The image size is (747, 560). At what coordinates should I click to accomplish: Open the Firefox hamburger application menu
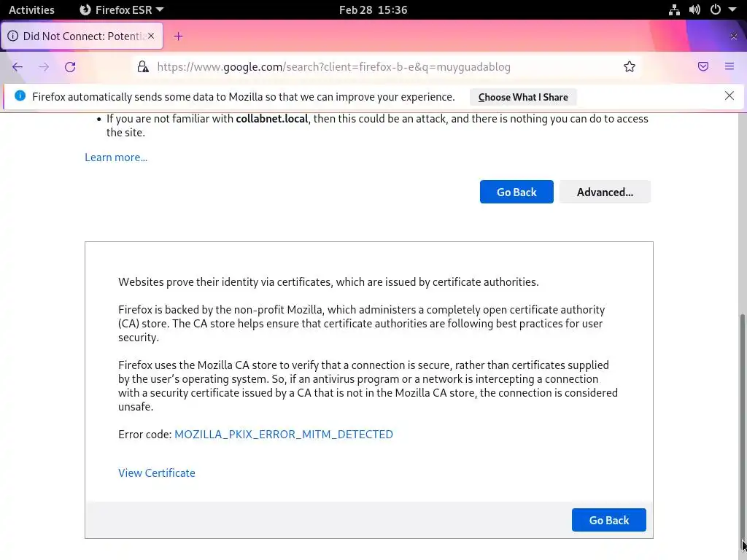point(729,66)
